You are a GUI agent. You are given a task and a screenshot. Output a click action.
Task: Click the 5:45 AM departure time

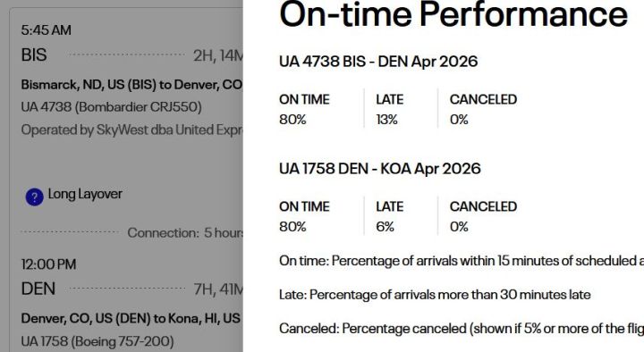pos(46,30)
